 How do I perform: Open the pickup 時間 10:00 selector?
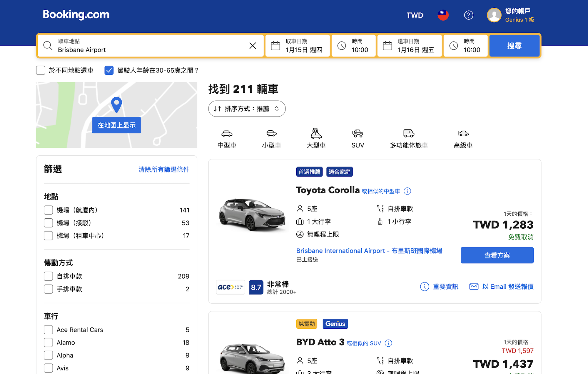pos(353,46)
